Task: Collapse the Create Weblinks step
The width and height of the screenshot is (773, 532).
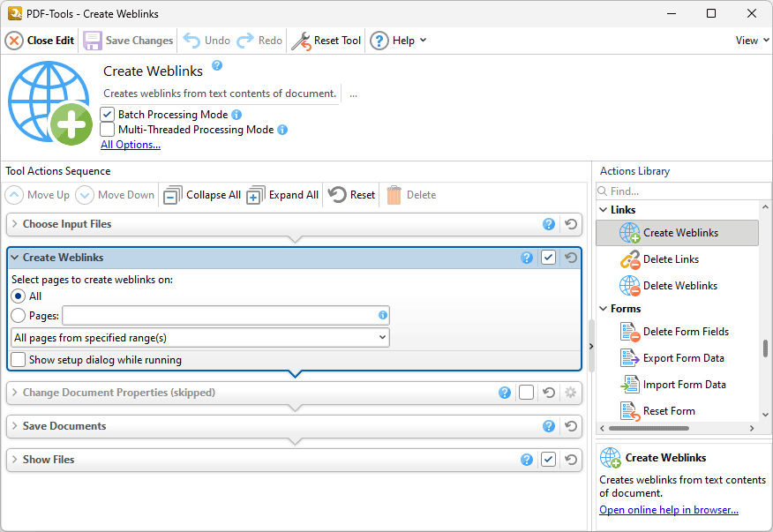Action: pos(15,258)
